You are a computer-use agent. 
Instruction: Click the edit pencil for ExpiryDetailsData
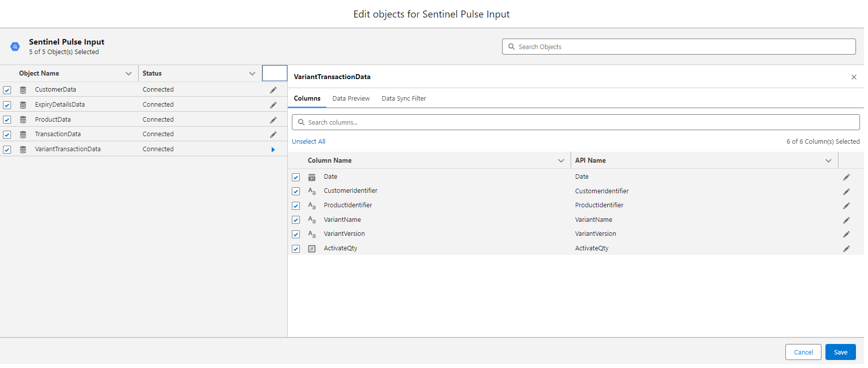273,105
